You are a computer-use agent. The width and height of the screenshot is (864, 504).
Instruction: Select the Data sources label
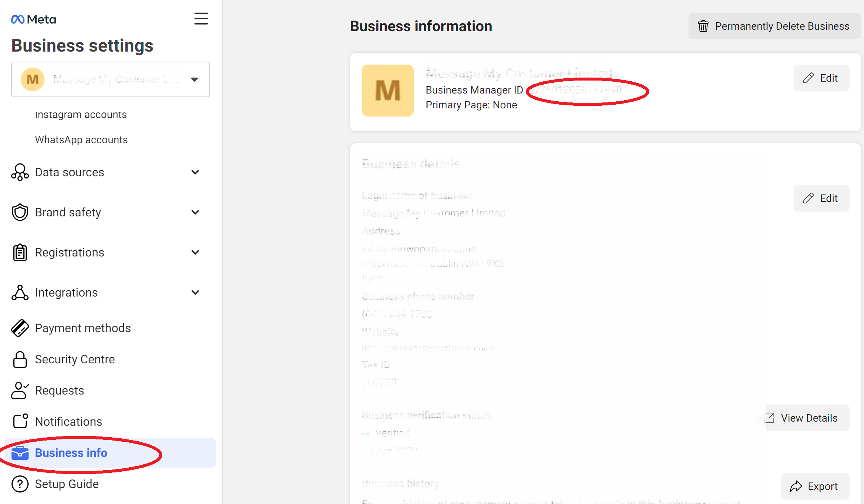click(x=69, y=172)
